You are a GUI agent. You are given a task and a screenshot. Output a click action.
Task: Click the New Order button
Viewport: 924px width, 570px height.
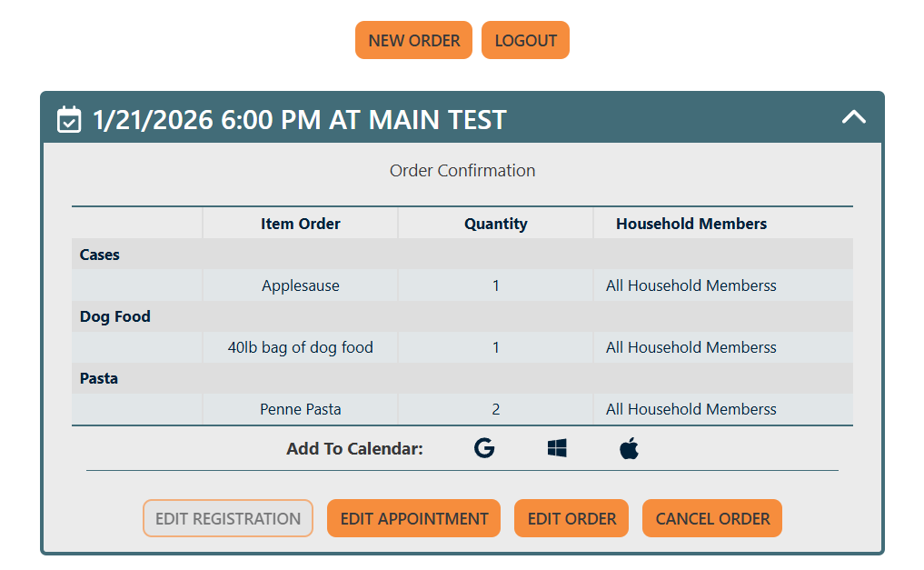(413, 40)
